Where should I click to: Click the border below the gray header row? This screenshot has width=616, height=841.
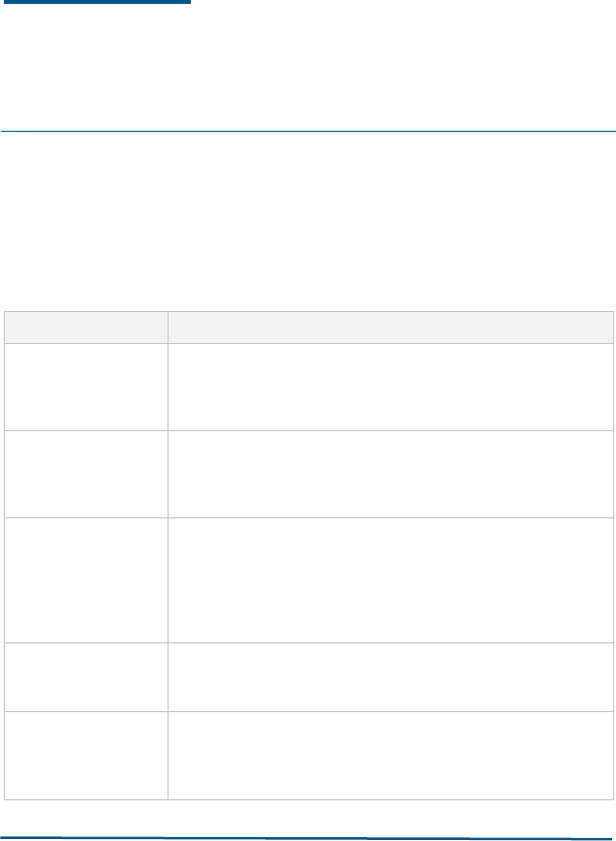pos(308,343)
